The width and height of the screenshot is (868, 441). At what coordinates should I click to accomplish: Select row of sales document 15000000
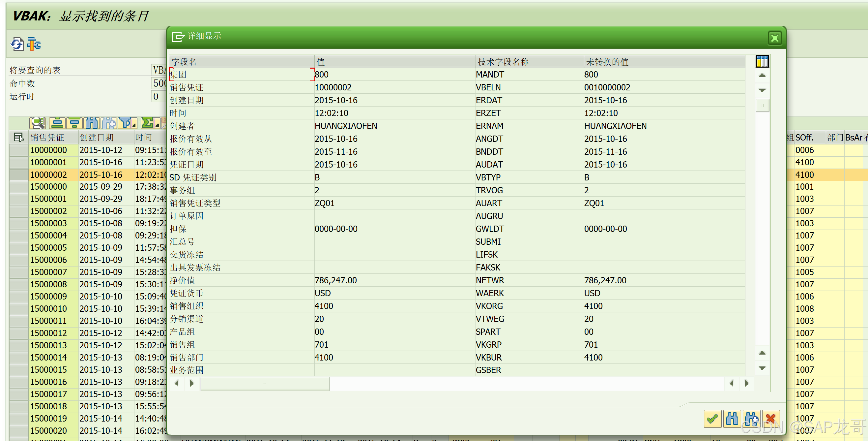[18, 187]
